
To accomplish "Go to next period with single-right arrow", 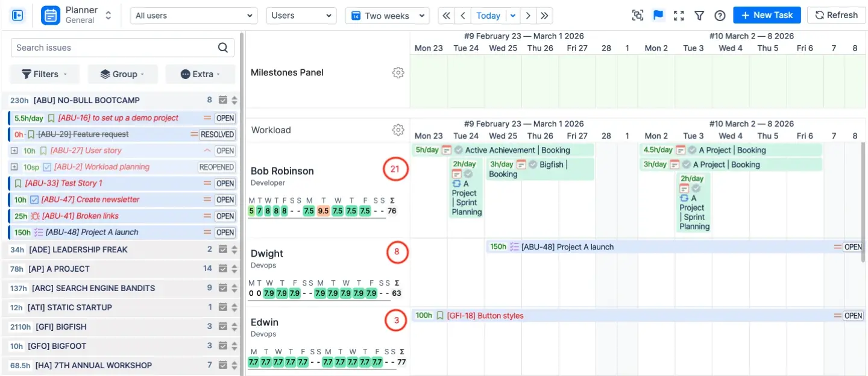I will 528,16.
